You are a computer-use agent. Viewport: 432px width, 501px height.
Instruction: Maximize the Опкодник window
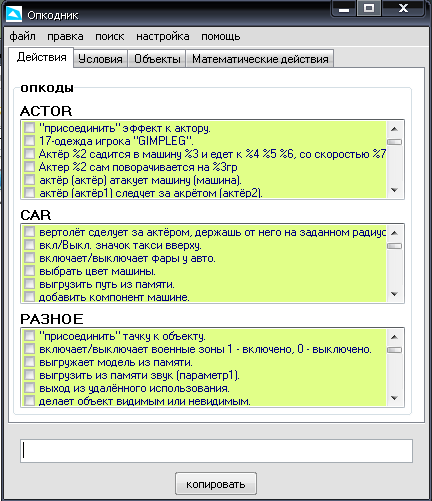pos(369,8)
